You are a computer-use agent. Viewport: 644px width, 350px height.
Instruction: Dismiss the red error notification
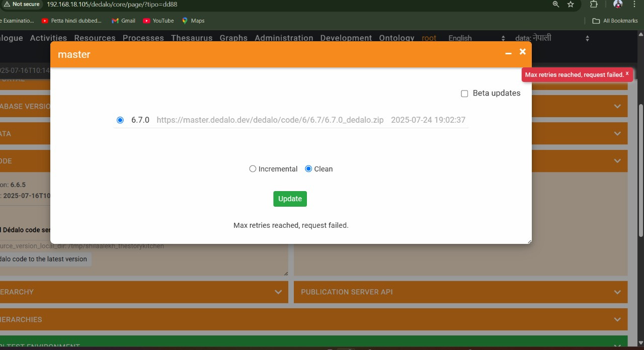click(627, 73)
